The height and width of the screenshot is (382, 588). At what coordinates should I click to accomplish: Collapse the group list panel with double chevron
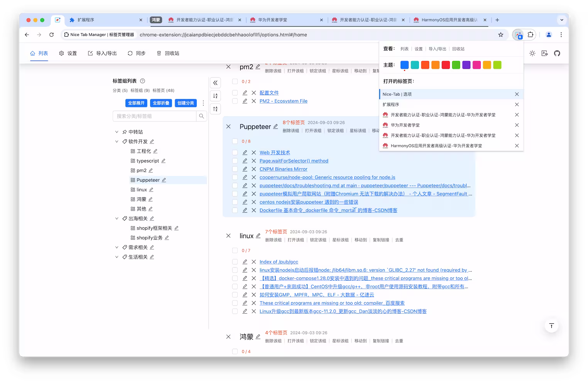215,83
